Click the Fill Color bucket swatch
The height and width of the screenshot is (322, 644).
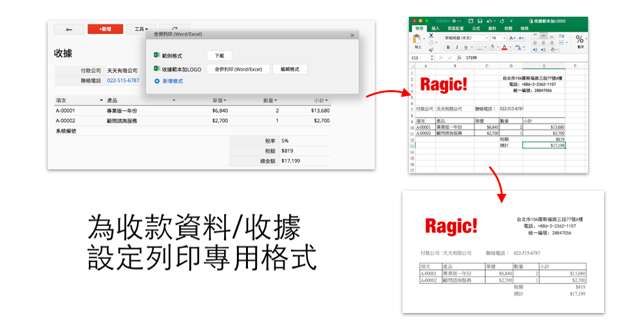492,47
